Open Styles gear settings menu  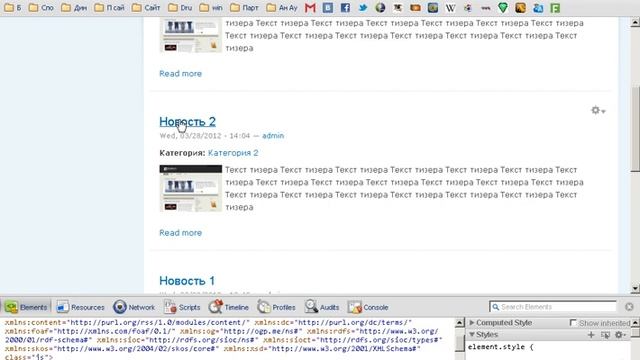click(620, 335)
